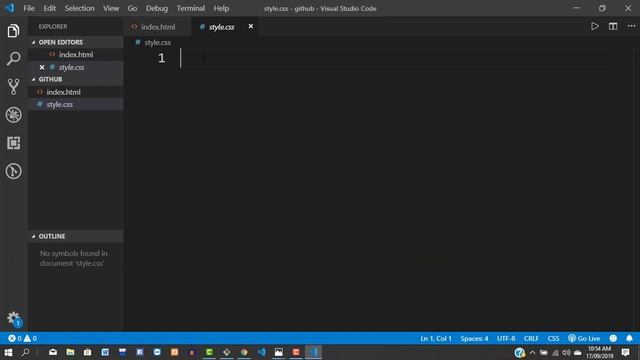Screen dimensions: 640x360
Task: Click the feedback smiley in status bar
Action: pos(613,338)
